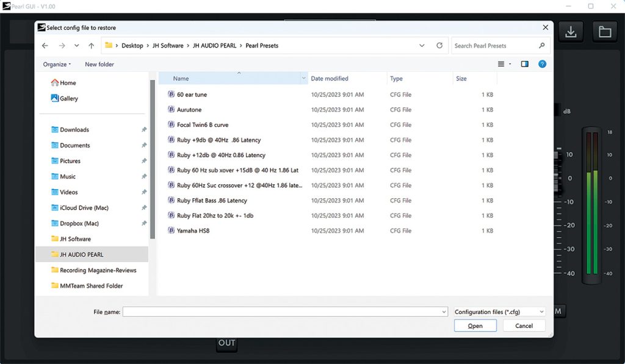Refresh the Pearl Presets folder view

[439, 46]
